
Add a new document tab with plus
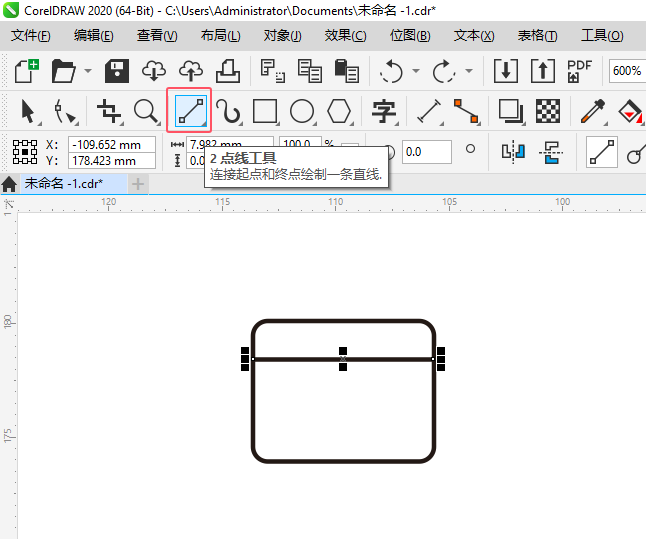pyautogui.click(x=138, y=184)
